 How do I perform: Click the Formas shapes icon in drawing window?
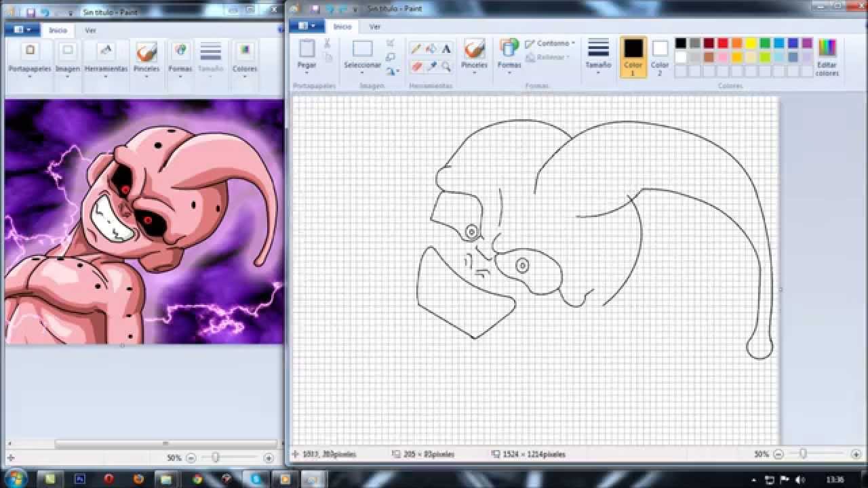(509, 47)
